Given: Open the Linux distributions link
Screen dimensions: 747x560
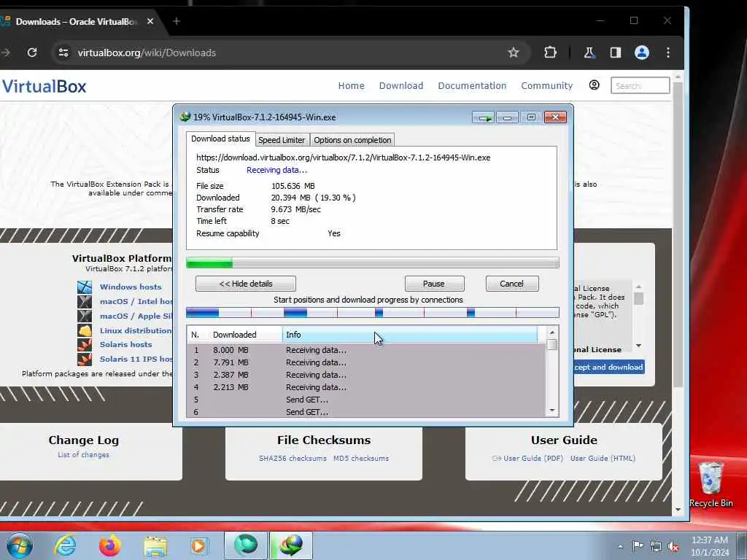Looking at the screenshot, I should 136,330.
